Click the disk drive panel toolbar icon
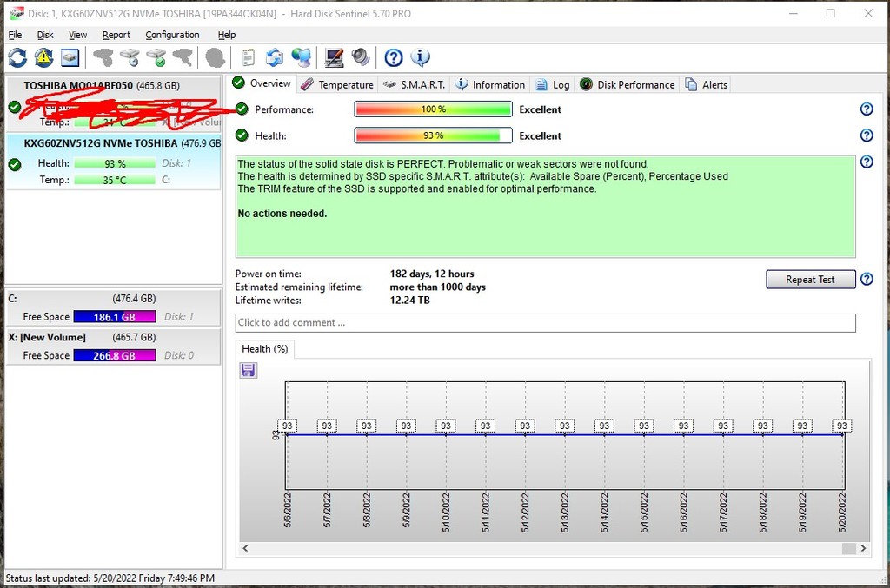 (70, 57)
